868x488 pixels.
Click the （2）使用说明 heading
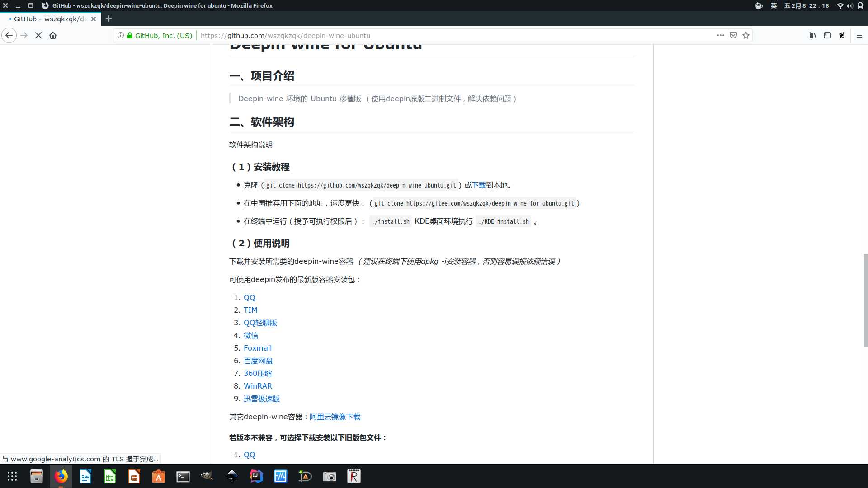point(260,244)
